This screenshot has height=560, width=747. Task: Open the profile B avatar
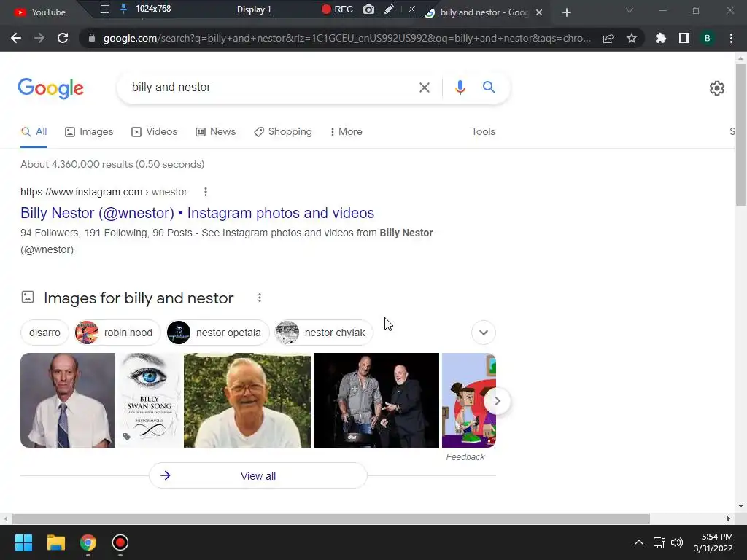click(708, 38)
